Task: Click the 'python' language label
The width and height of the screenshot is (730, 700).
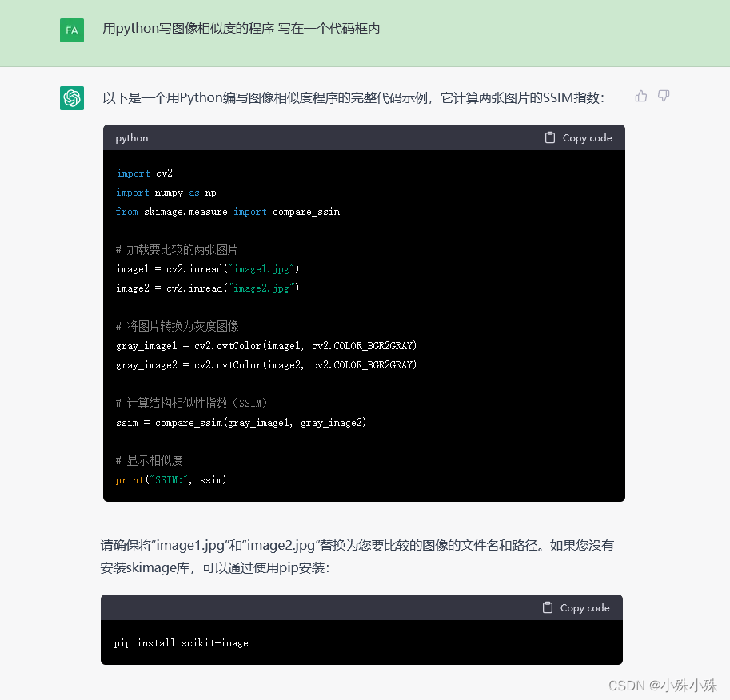Action: point(132,138)
